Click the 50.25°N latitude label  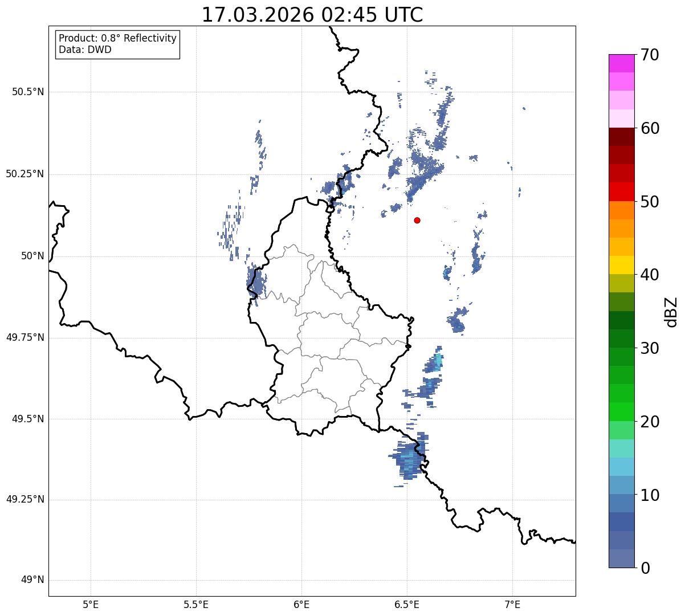point(25,174)
